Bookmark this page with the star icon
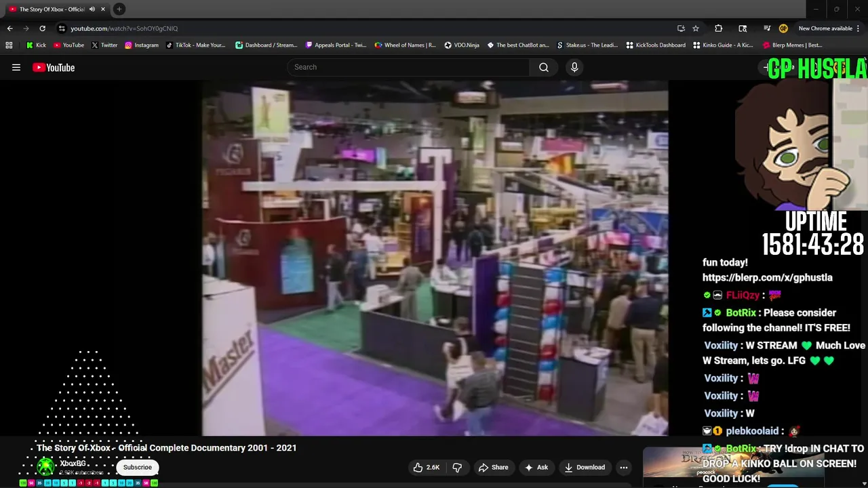Screen dimensions: 868x488 (x=696, y=28)
